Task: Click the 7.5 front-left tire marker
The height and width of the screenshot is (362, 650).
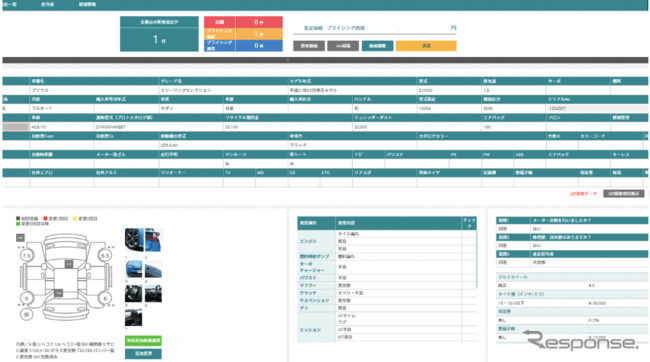Action: click(x=27, y=256)
